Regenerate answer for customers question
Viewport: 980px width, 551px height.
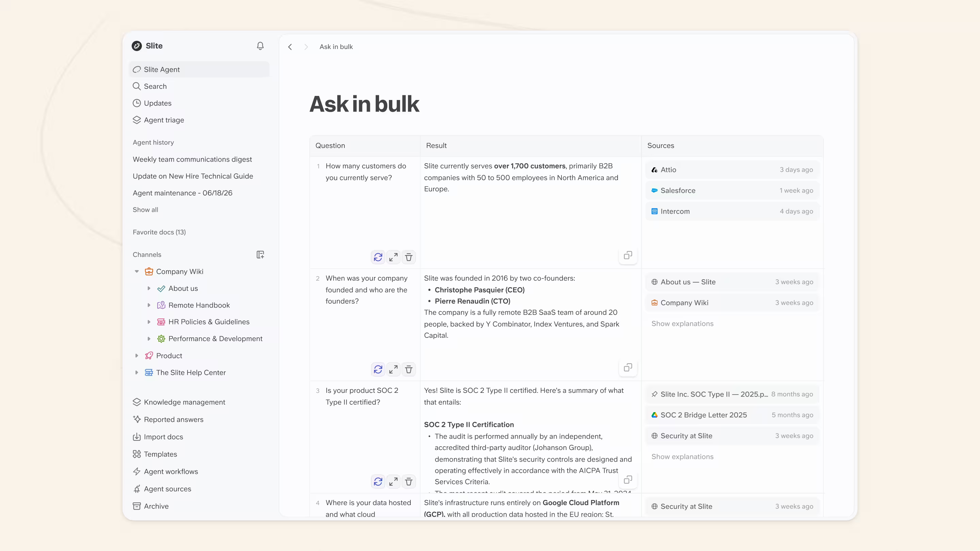click(378, 257)
